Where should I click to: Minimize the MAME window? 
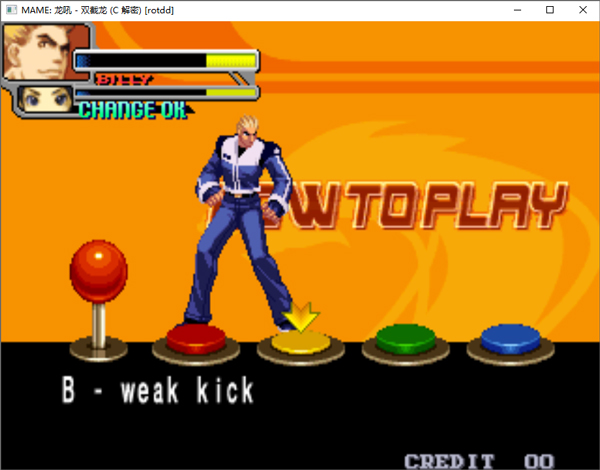tap(517, 10)
